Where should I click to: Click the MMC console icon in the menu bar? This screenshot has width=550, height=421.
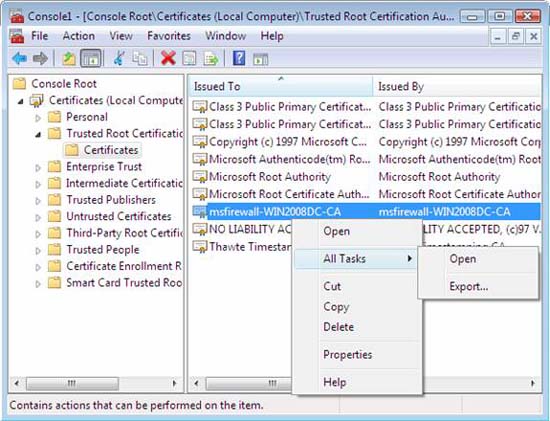coord(17,36)
